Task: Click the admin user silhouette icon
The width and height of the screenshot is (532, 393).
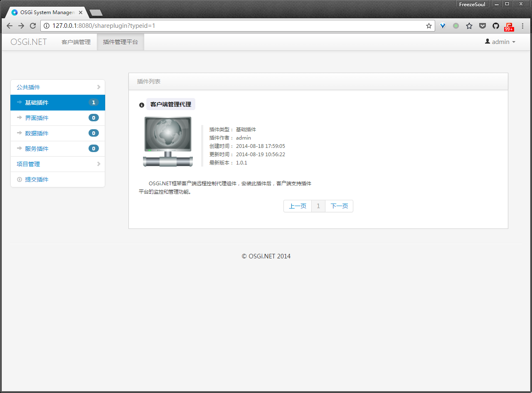Action: pyautogui.click(x=488, y=42)
